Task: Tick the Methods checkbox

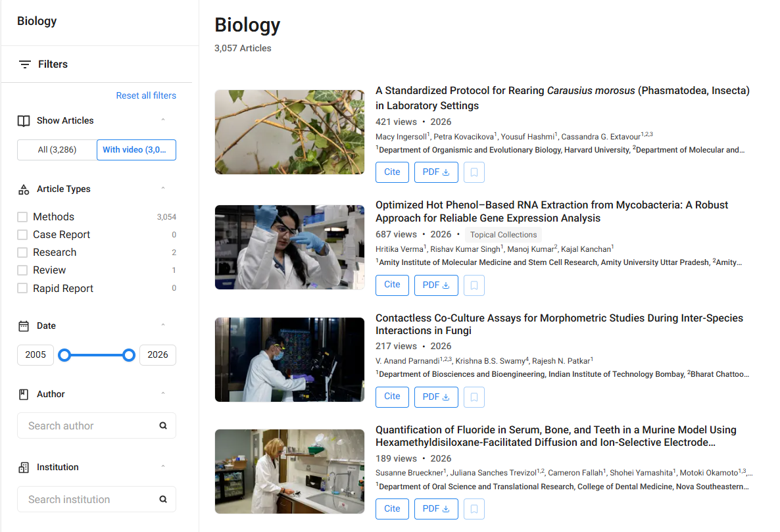Action: 22,217
